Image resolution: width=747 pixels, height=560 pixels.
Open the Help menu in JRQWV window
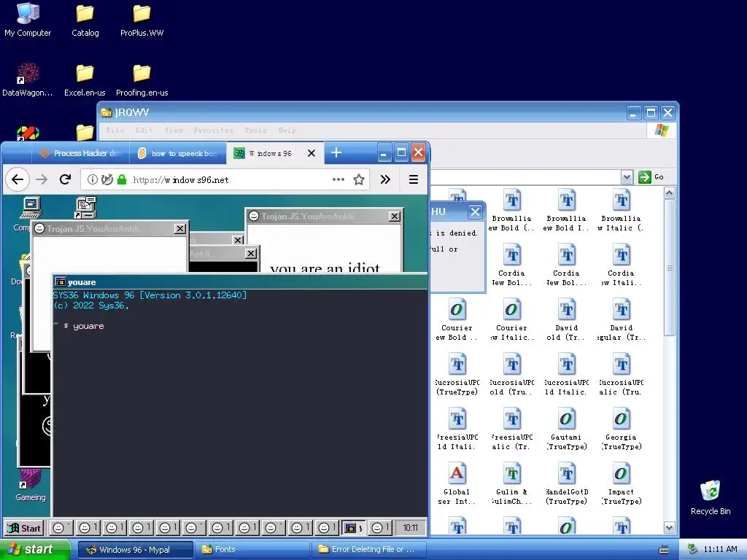[287, 130]
